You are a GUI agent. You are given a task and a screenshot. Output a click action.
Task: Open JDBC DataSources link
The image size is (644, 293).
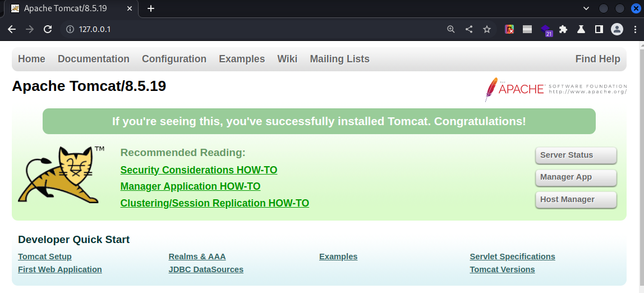pyautogui.click(x=206, y=269)
